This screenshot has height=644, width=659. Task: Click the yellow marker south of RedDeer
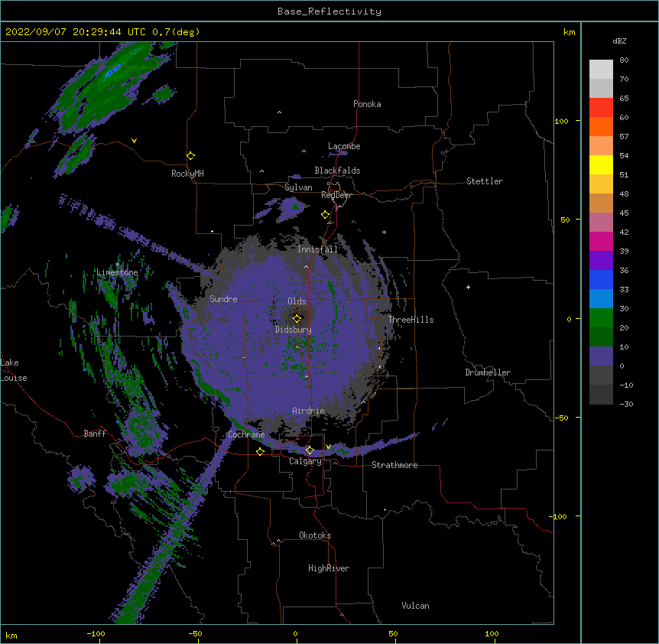[x=326, y=215]
